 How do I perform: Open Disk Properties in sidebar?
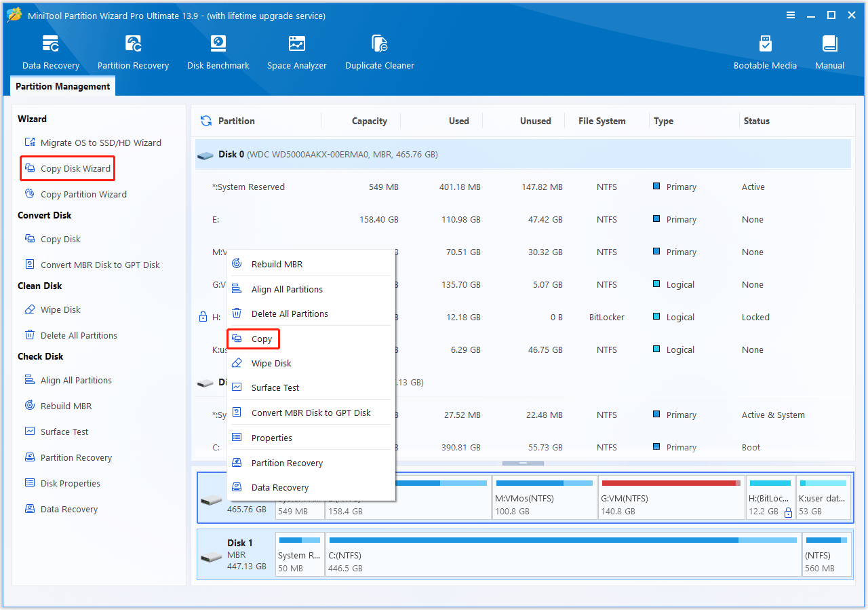pos(62,483)
